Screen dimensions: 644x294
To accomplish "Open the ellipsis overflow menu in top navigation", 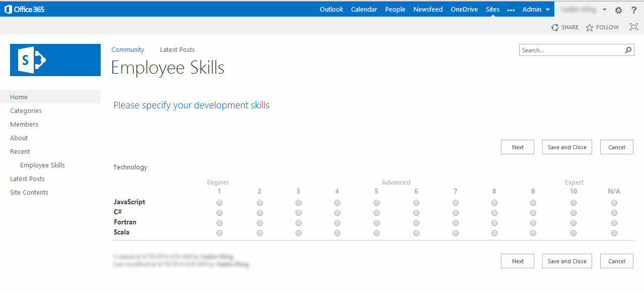I will coord(511,9).
